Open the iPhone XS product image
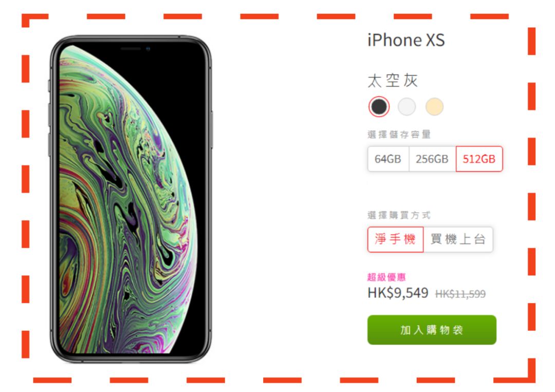This screenshot has height=392, width=555. click(131, 199)
